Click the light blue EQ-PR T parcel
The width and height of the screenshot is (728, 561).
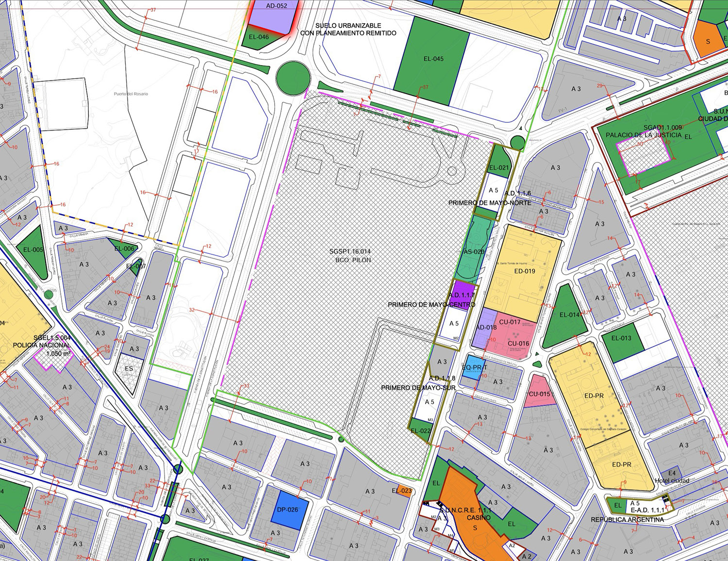point(473,367)
